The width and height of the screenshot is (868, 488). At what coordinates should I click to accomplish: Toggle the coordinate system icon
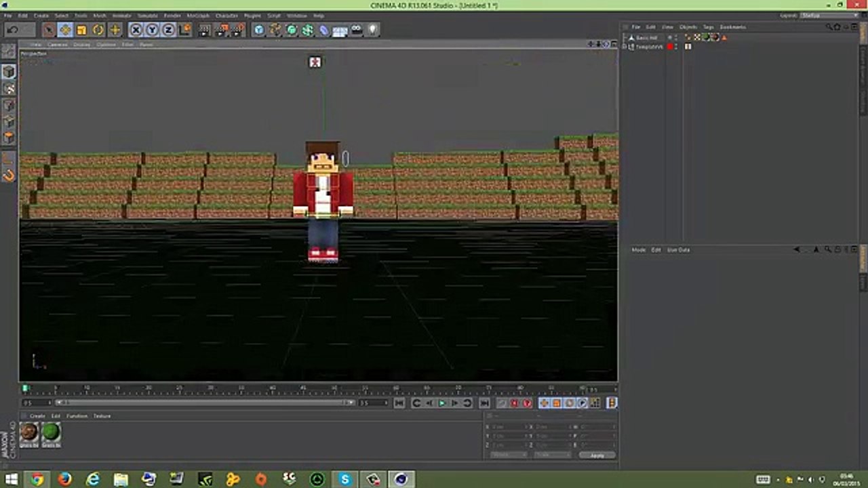[x=184, y=30]
